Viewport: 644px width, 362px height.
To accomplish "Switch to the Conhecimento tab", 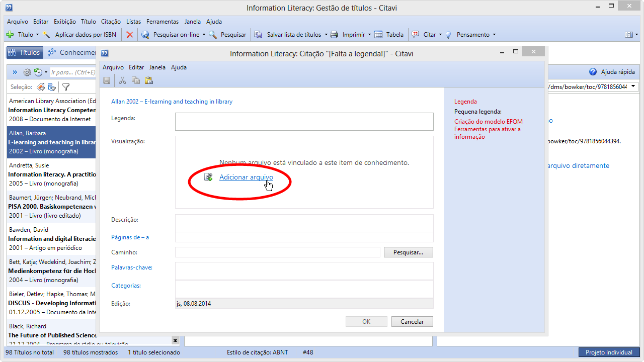I will (71, 52).
